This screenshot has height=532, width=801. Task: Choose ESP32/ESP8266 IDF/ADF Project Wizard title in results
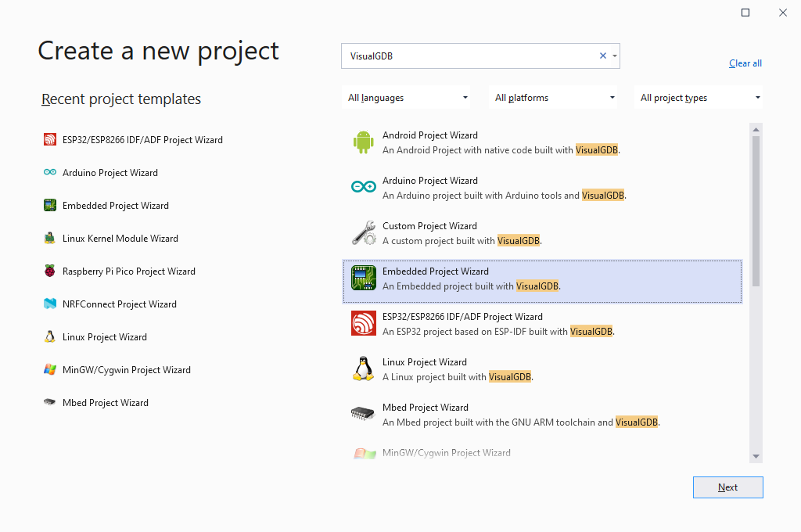462,317
